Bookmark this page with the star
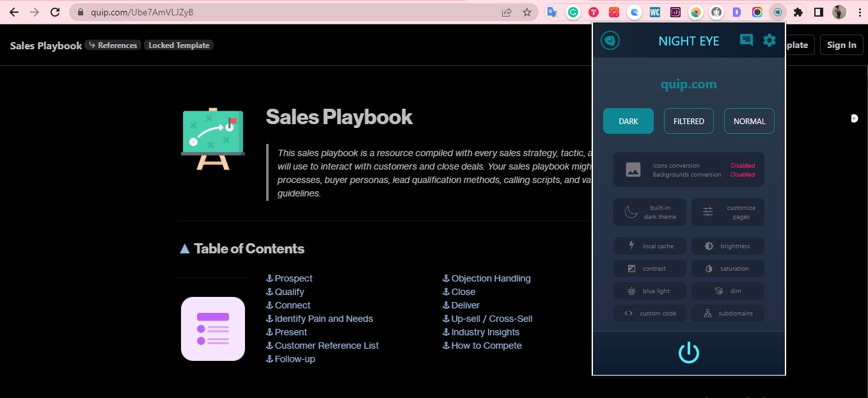868x398 pixels. coord(526,12)
